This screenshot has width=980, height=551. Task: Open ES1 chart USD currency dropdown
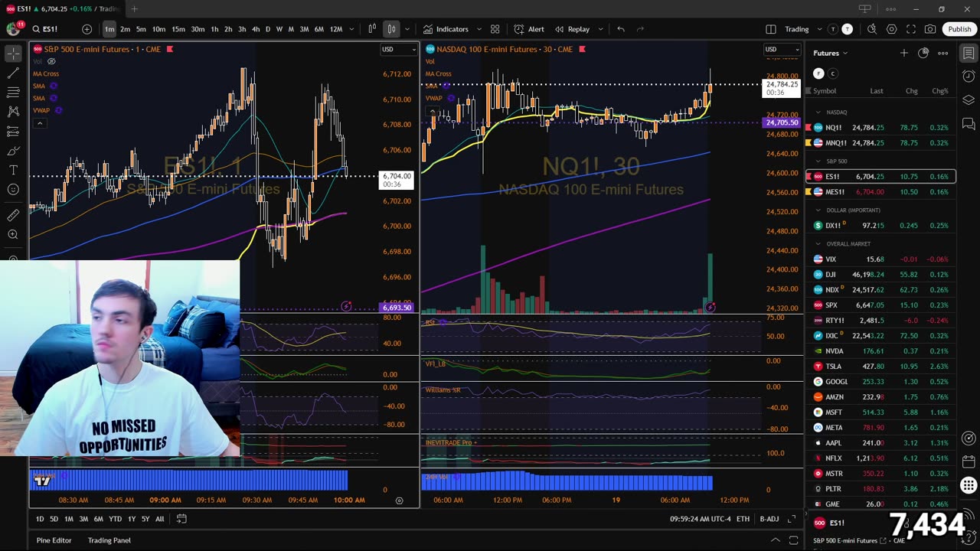(x=399, y=49)
